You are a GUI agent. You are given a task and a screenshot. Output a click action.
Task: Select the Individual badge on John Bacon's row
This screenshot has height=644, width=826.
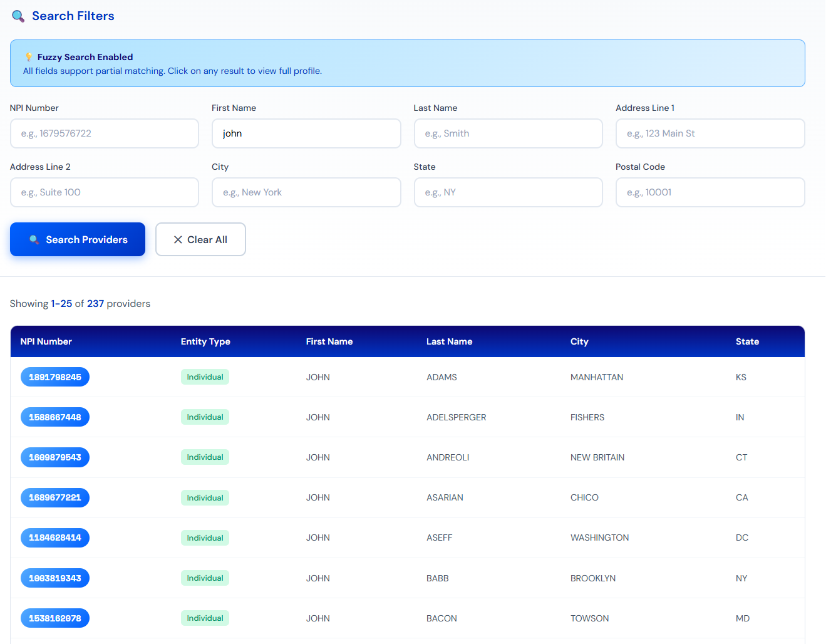tap(205, 618)
